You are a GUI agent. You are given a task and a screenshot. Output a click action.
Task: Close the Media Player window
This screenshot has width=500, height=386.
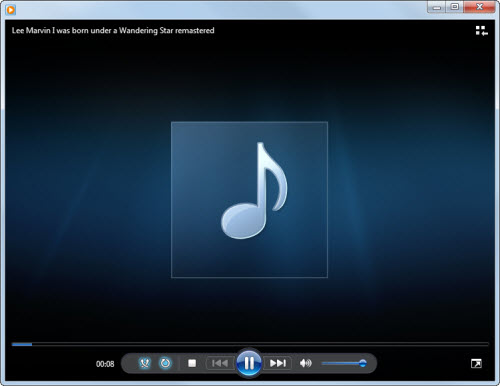click(x=479, y=7)
